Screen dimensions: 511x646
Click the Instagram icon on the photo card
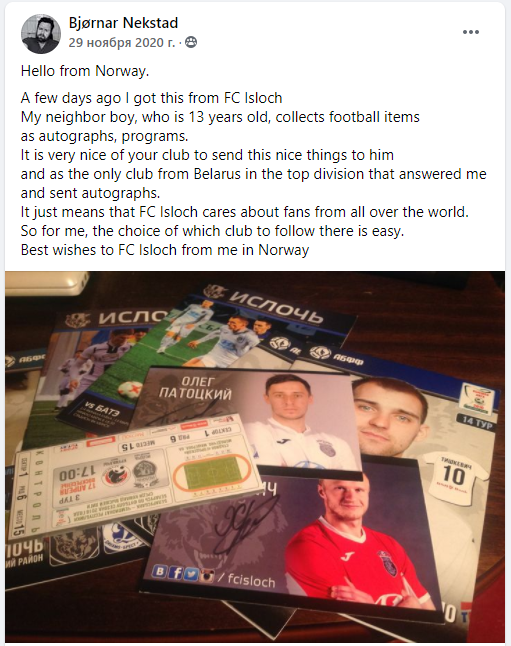pyautogui.click(x=207, y=576)
